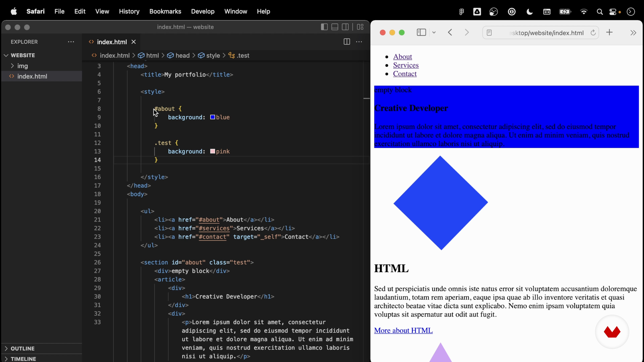The width and height of the screenshot is (644, 362).
Task: Toggle bottom panel in VS Code title bar
Action: 335,27
